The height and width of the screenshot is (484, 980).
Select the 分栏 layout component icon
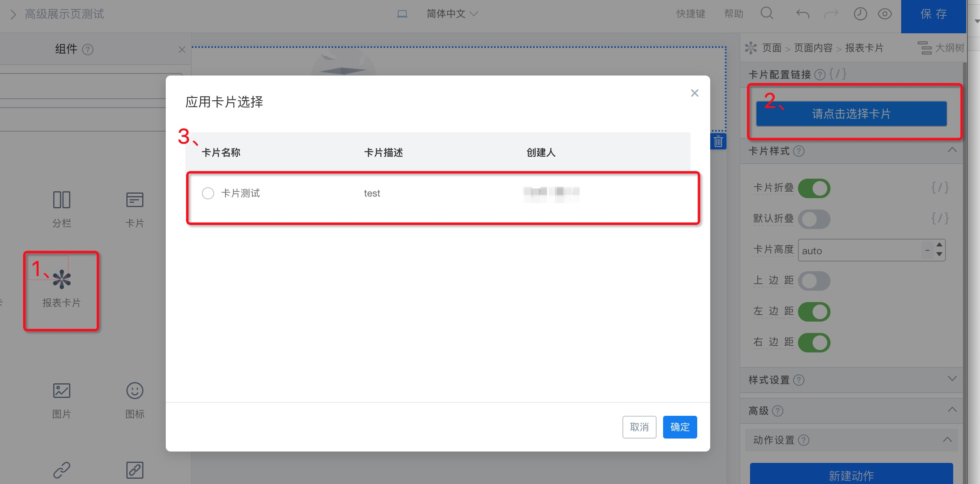62,200
